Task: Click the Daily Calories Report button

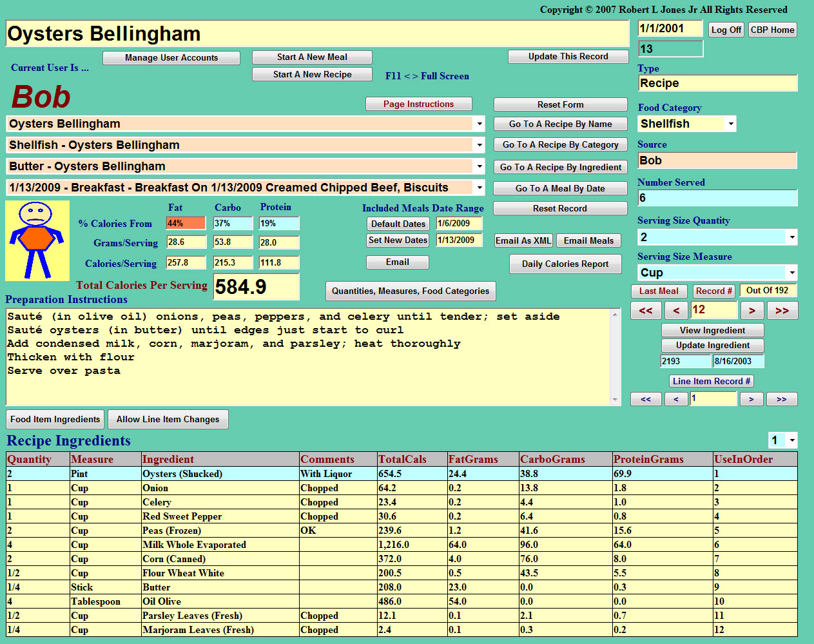Action: click(565, 264)
